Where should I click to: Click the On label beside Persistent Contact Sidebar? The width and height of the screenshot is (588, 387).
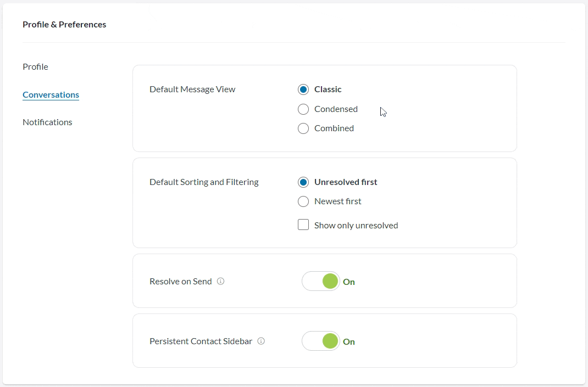[348, 341]
